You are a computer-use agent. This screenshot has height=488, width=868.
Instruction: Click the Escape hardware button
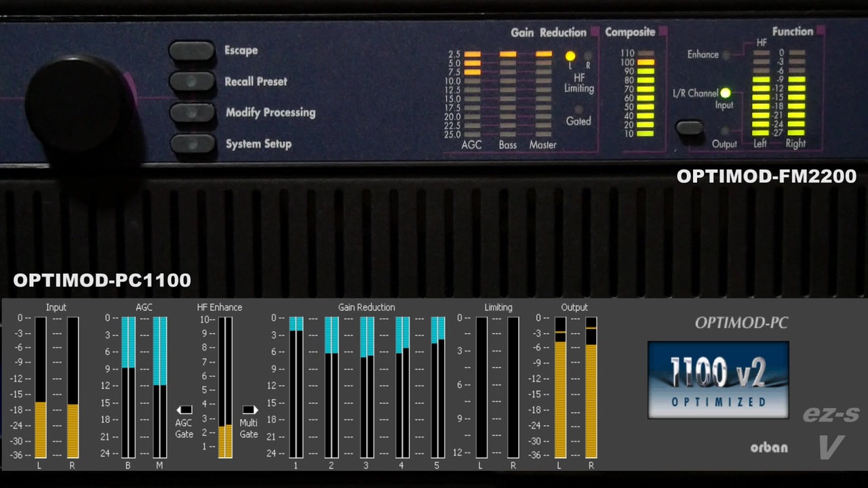[x=192, y=51]
